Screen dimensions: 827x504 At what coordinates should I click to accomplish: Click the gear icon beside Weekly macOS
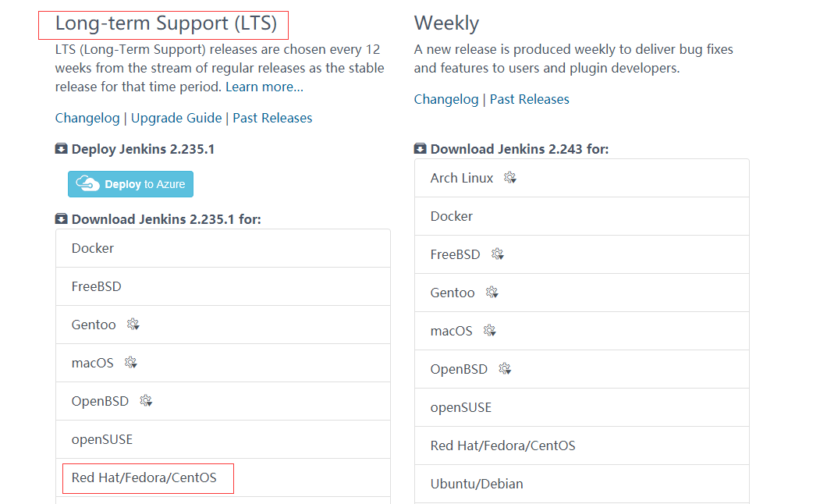[490, 331]
